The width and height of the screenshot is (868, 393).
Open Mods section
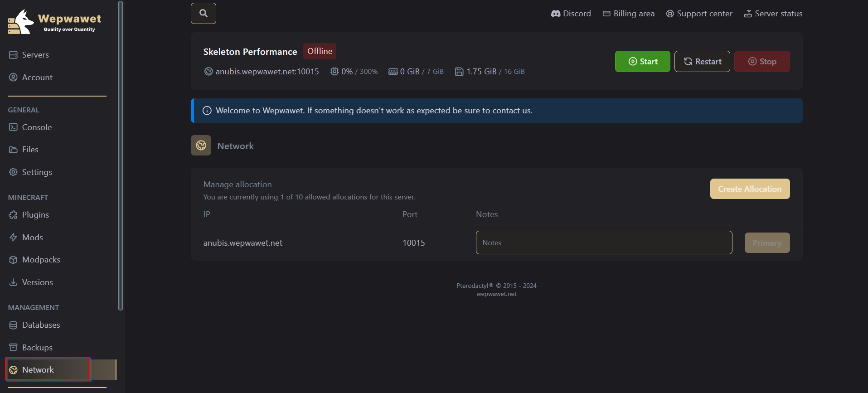(26, 238)
